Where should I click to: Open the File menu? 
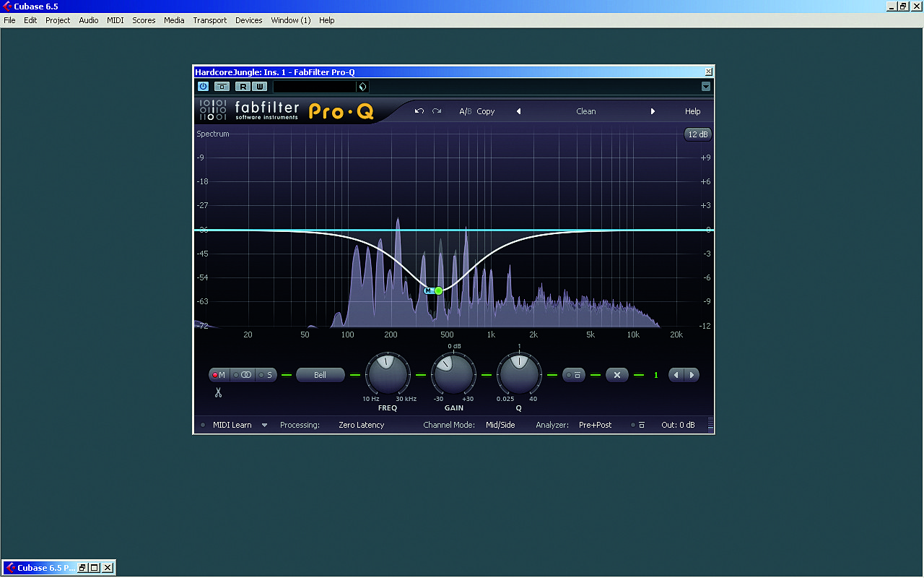click(x=9, y=20)
